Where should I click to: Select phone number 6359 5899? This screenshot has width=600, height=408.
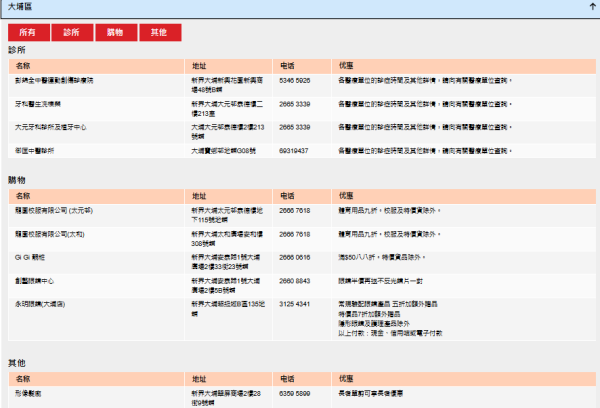pyautogui.click(x=295, y=393)
